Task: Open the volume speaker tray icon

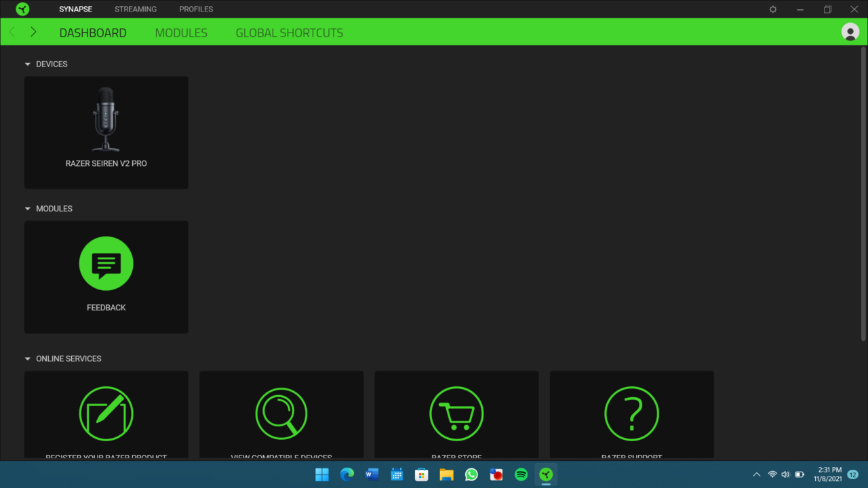Action: point(785,474)
